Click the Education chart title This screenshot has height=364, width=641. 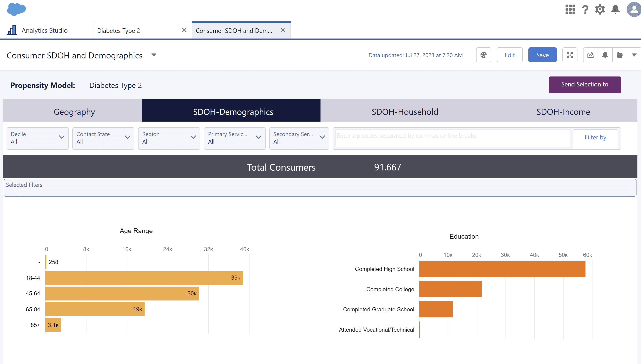(x=464, y=237)
